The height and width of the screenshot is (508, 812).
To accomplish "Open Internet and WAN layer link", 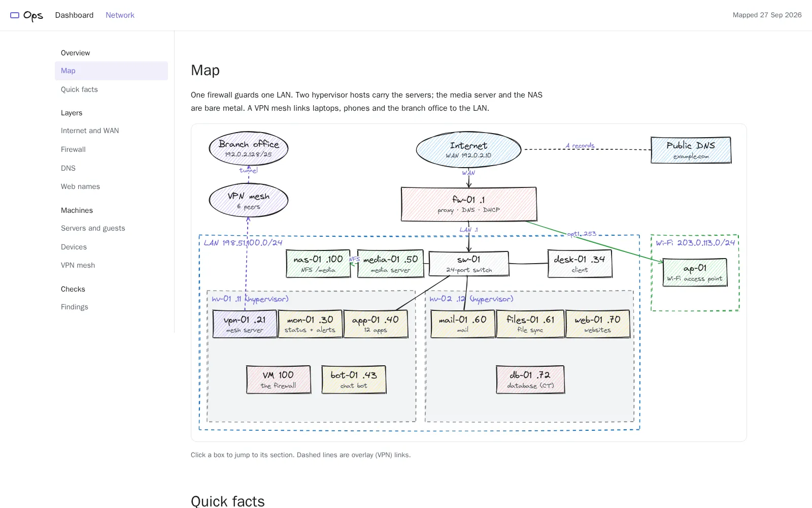I will pos(90,131).
